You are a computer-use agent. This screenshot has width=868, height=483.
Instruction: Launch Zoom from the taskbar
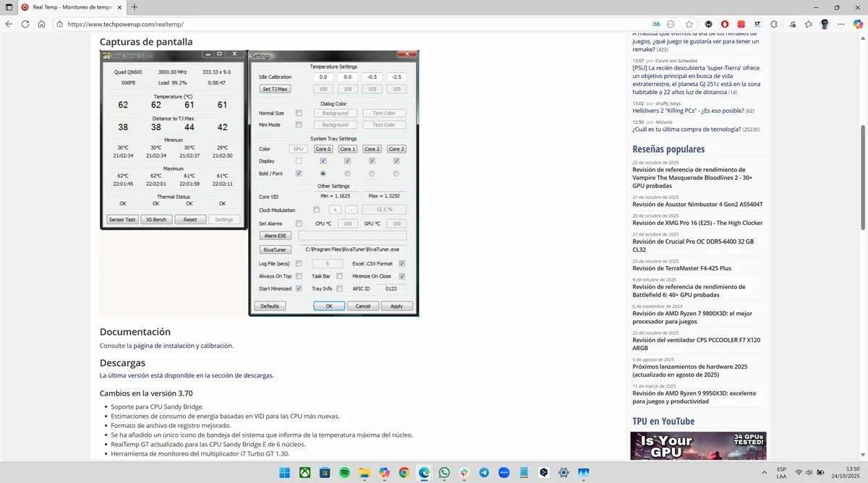point(503,472)
